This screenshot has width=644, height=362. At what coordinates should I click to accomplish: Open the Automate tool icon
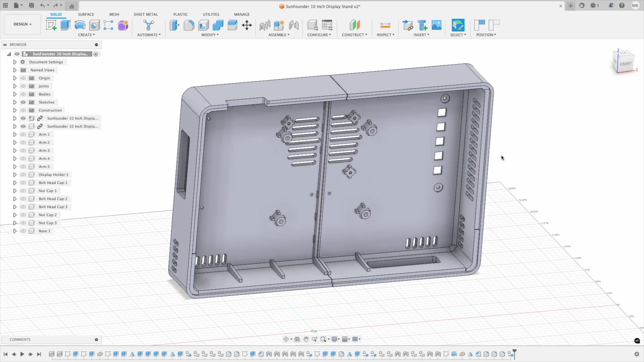[148, 25]
